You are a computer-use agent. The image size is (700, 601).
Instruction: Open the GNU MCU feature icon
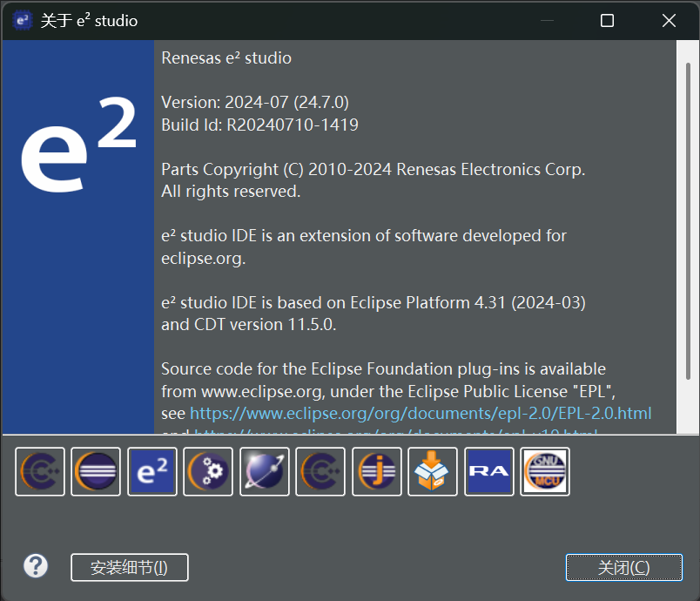(545, 471)
